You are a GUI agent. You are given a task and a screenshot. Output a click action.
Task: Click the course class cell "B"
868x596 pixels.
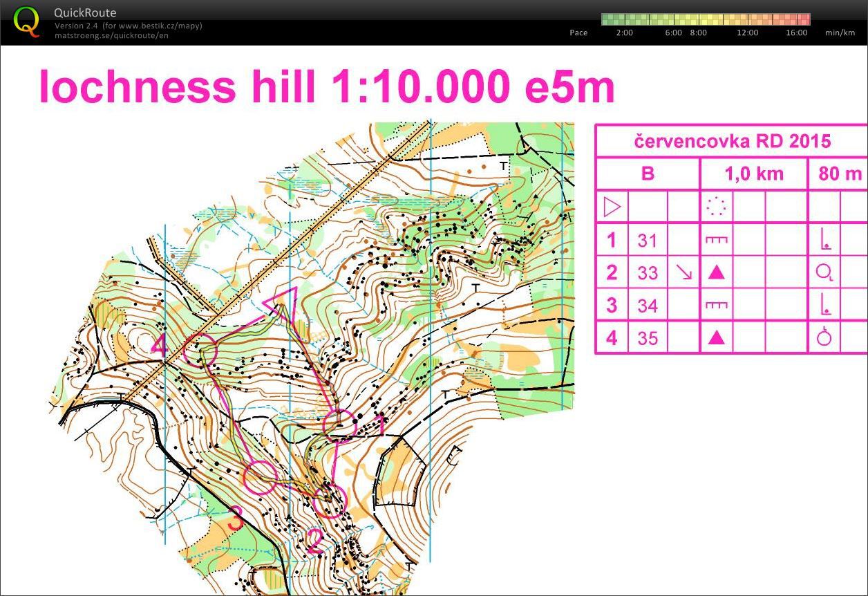pos(648,173)
